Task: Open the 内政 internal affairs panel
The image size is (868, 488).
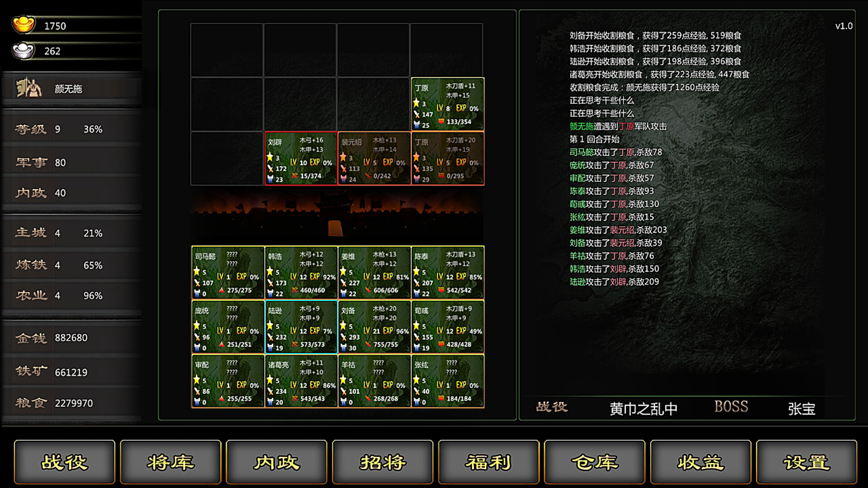Action: (276, 463)
